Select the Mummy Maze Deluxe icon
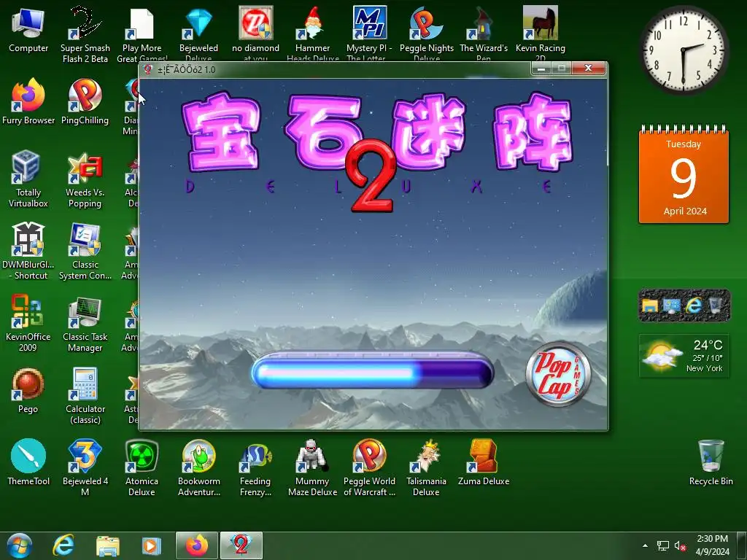The width and height of the screenshot is (747, 560). (x=312, y=467)
